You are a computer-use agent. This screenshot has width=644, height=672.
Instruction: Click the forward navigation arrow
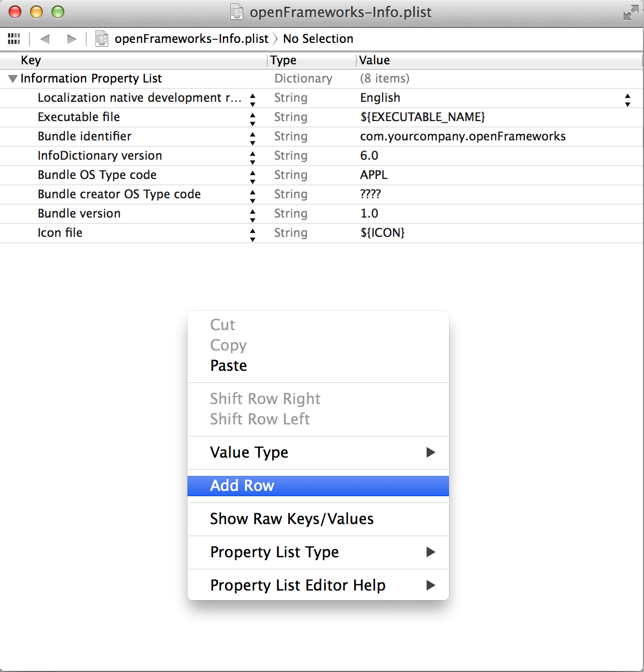point(72,39)
